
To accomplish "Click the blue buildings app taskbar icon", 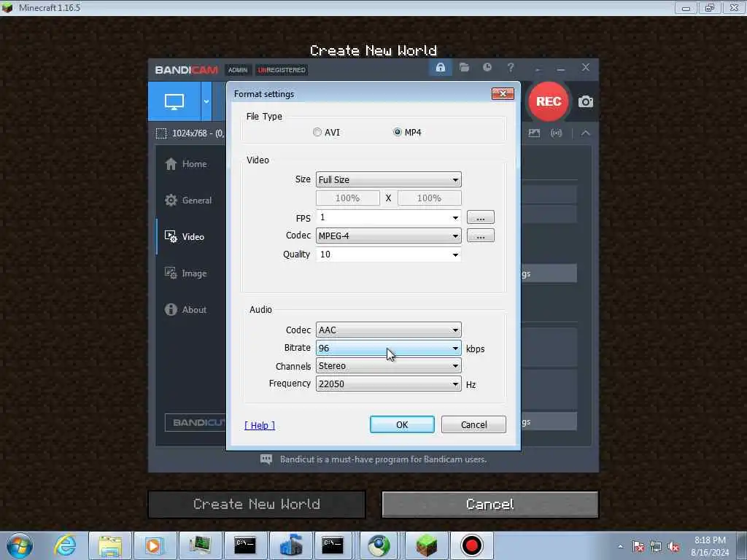I will click(x=290, y=545).
